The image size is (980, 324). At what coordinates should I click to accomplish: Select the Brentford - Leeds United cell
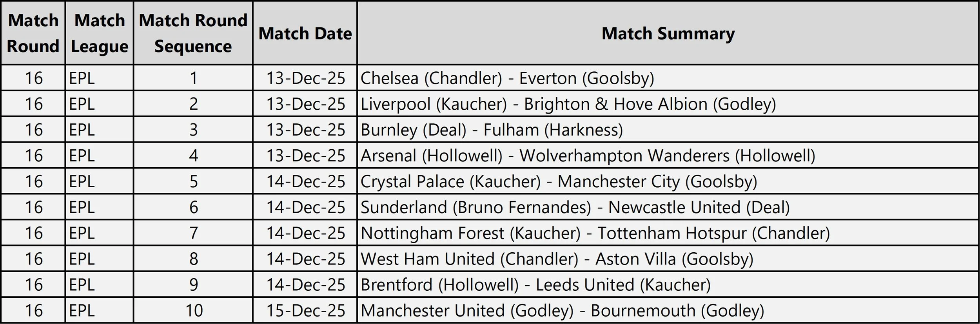click(668, 285)
